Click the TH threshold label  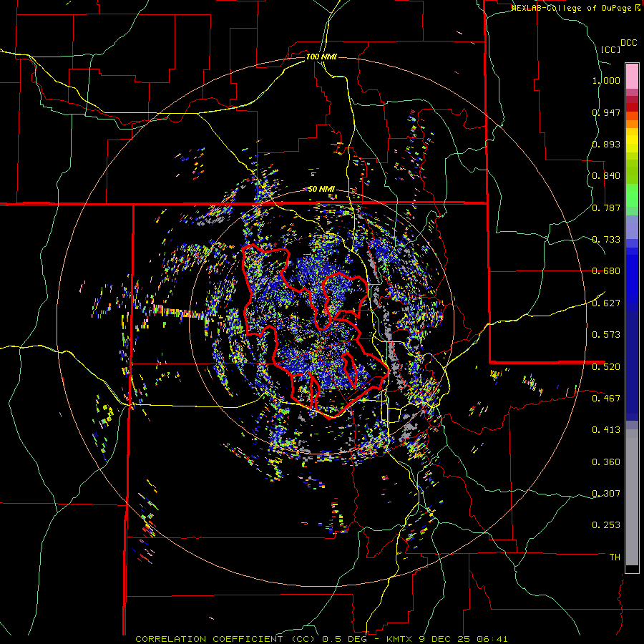tap(615, 557)
